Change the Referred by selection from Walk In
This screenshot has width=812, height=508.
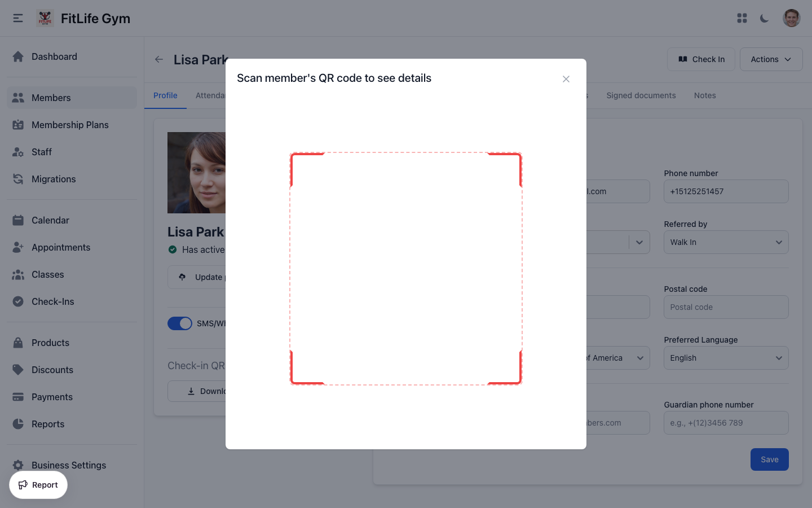(726, 242)
